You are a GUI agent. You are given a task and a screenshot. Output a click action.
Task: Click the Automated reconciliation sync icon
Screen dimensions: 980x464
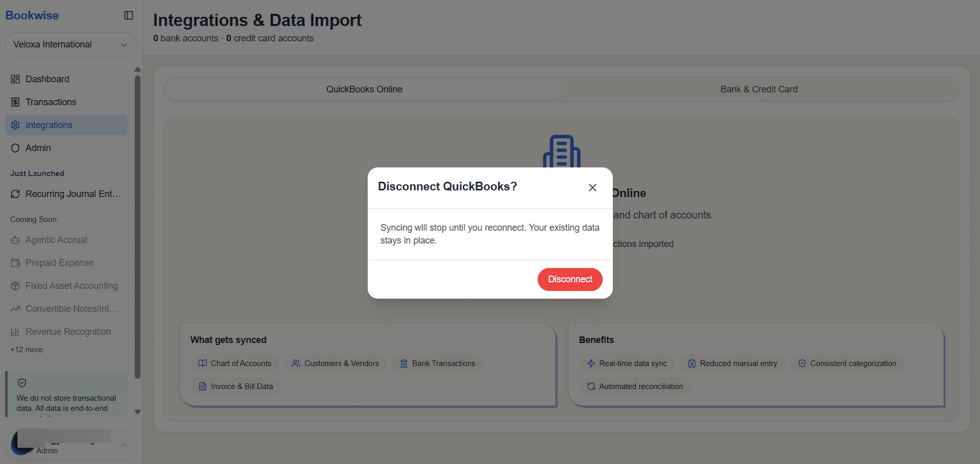click(x=591, y=386)
